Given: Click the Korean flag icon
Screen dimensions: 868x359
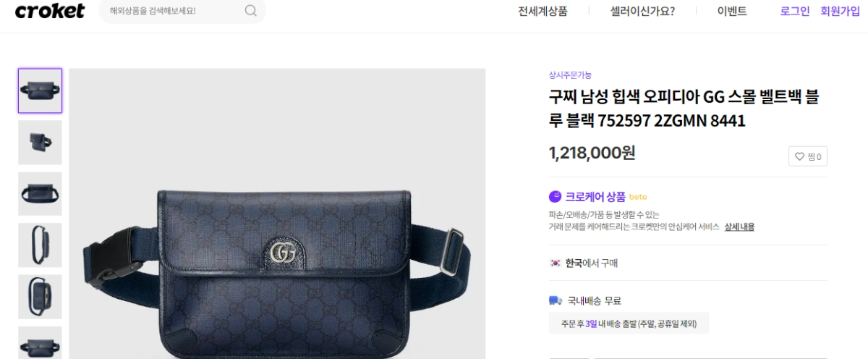Looking at the screenshot, I should tap(555, 263).
